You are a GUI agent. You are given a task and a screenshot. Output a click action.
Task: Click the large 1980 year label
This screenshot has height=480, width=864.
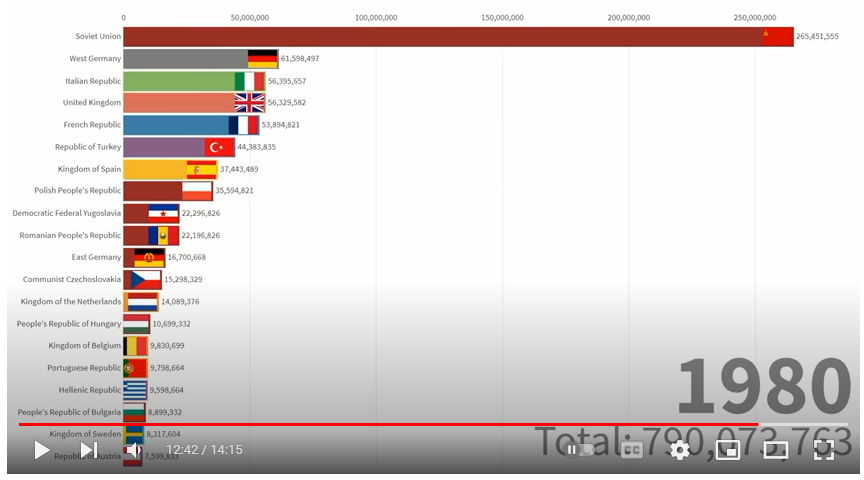(x=763, y=386)
